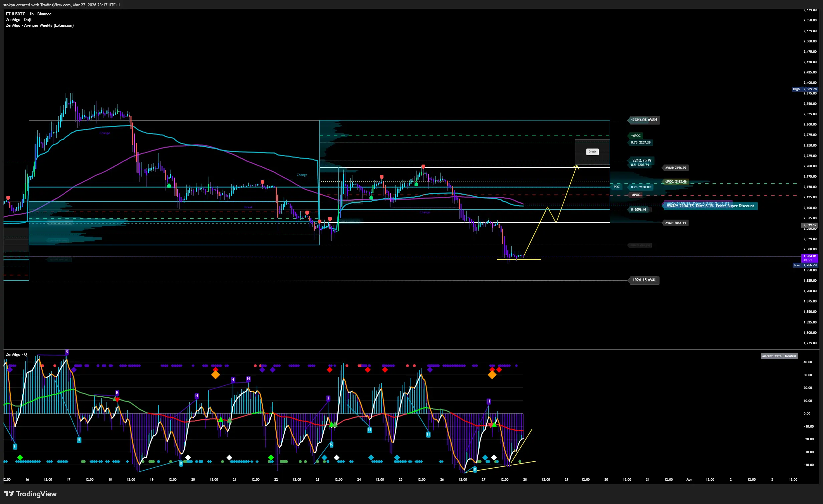Viewport: 823px width, 504px height.
Task: Click the white Ditch label box
Action: (592, 152)
